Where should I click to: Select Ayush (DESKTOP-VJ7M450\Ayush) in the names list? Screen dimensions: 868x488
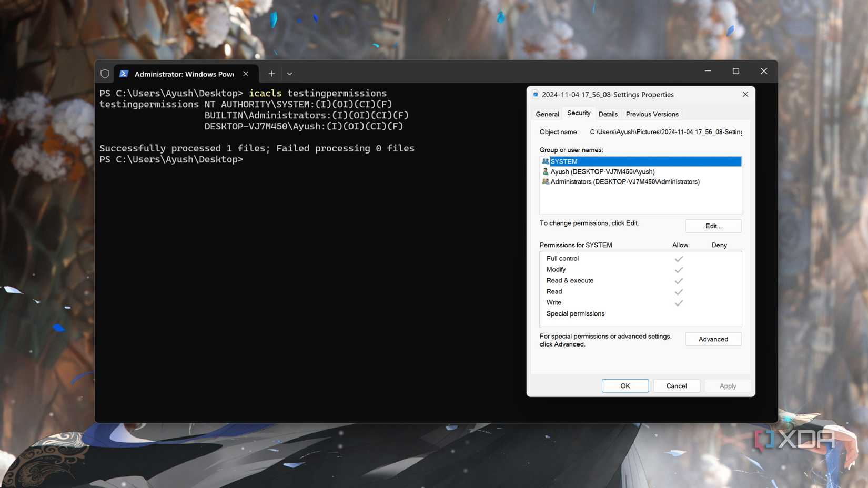[602, 171]
